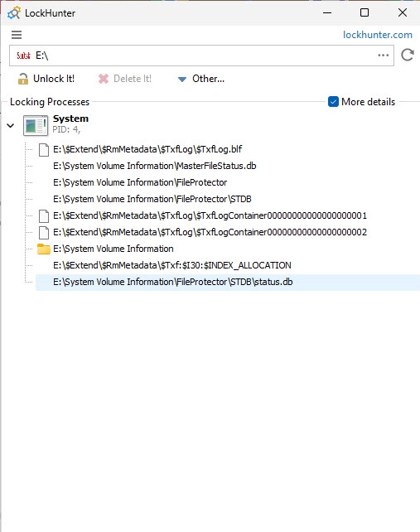
Task: Maximize the LockHunter window
Action: click(x=364, y=13)
